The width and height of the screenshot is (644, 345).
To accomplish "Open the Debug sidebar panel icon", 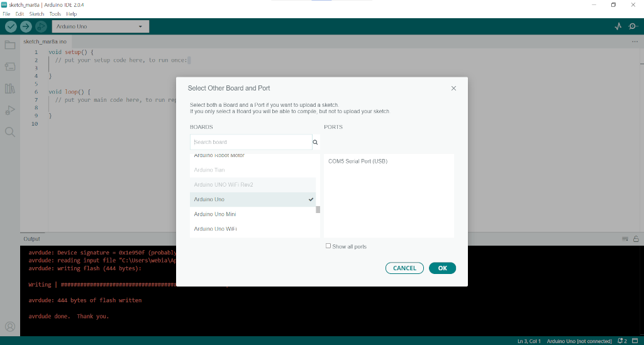I will coord(10,110).
